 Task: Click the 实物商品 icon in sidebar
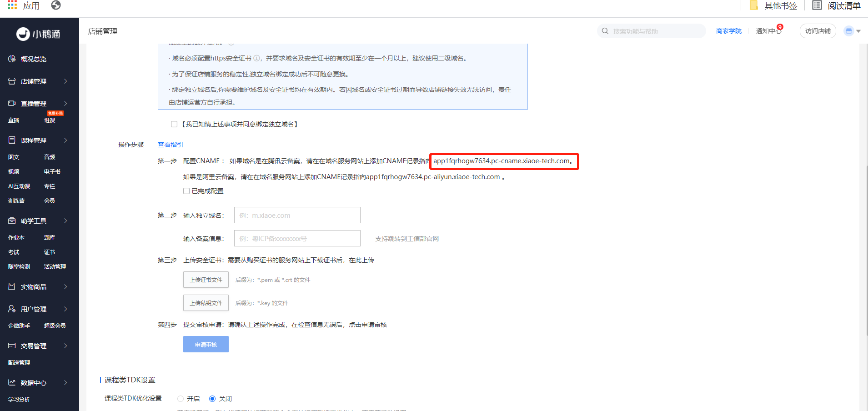[x=12, y=286]
